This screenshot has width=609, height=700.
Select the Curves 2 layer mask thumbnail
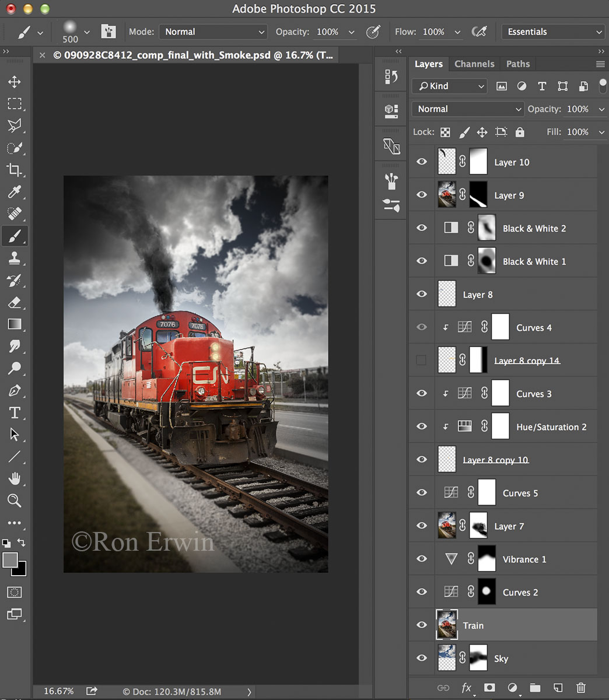(x=487, y=591)
